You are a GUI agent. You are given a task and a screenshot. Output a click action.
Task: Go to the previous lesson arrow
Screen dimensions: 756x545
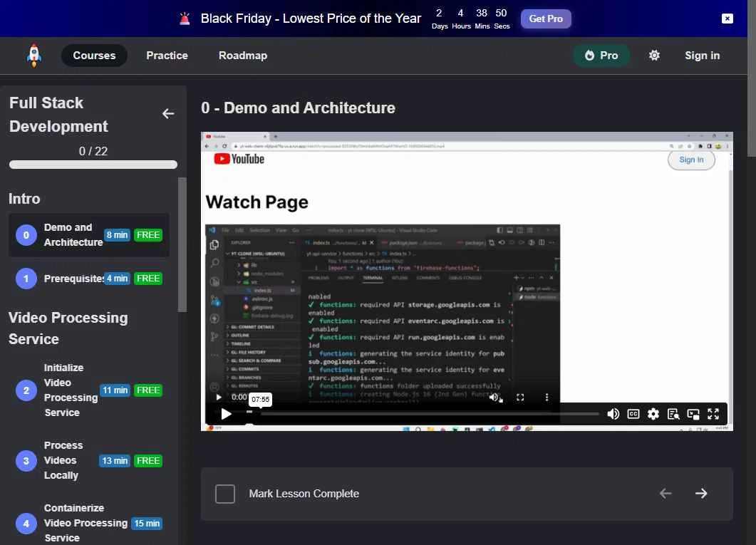pos(666,493)
